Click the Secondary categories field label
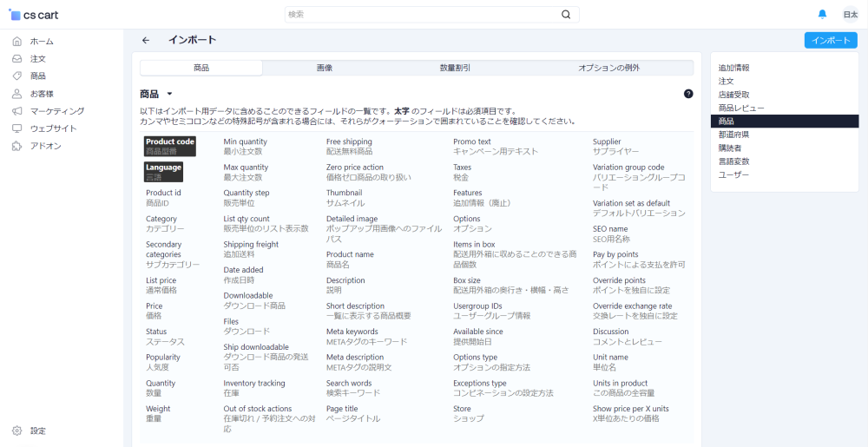This screenshot has width=868, height=447. (x=164, y=249)
